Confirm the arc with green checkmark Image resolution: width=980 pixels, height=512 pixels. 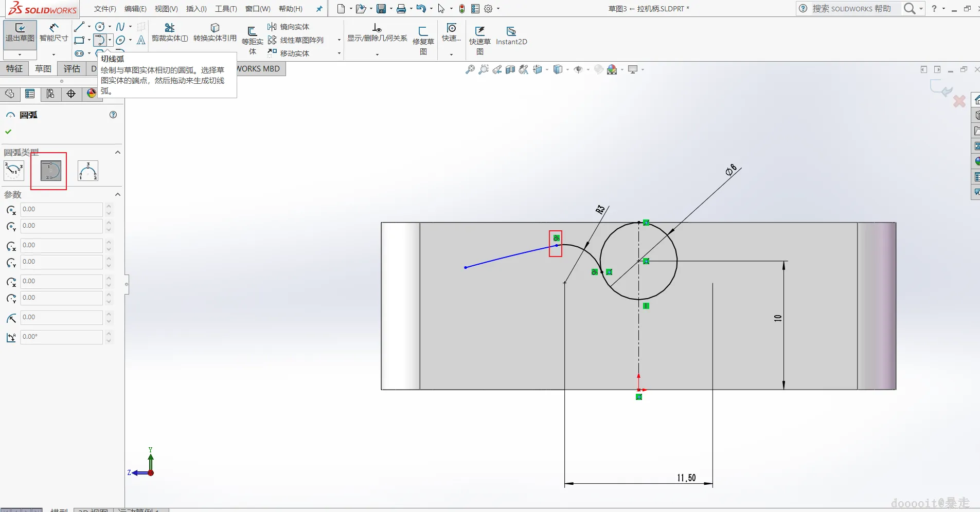tap(8, 132)
